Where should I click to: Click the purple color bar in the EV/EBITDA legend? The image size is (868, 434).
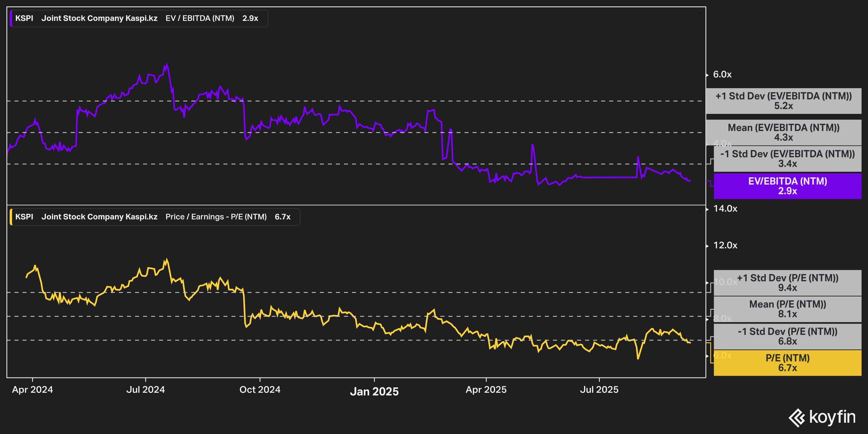click(11, 18)
